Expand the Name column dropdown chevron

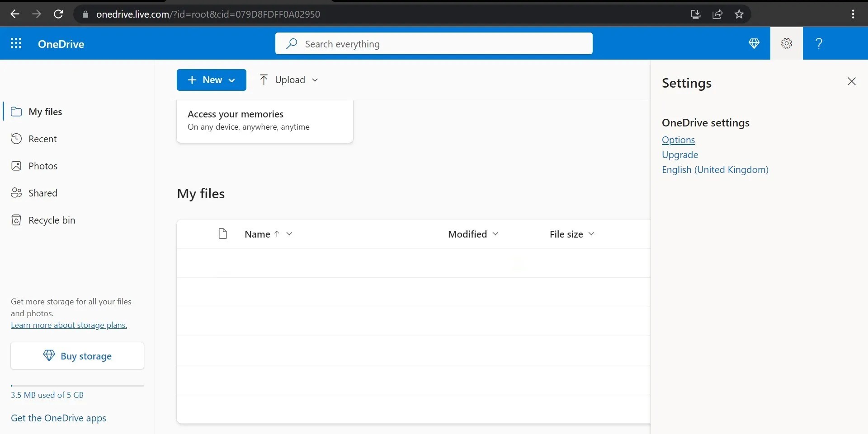[x=289, y=233]
